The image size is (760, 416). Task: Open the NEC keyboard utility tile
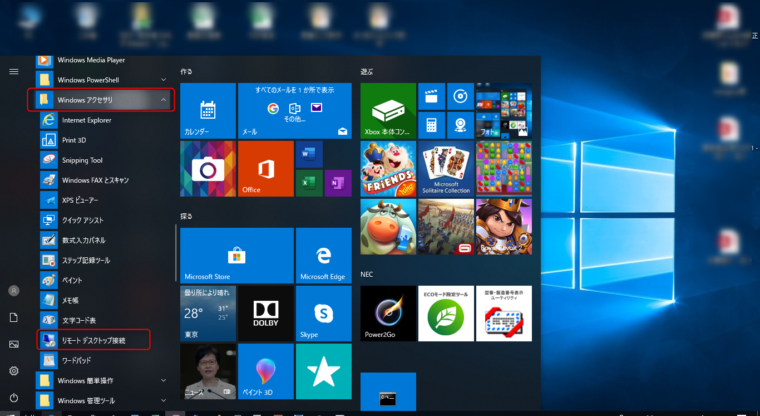504,314
